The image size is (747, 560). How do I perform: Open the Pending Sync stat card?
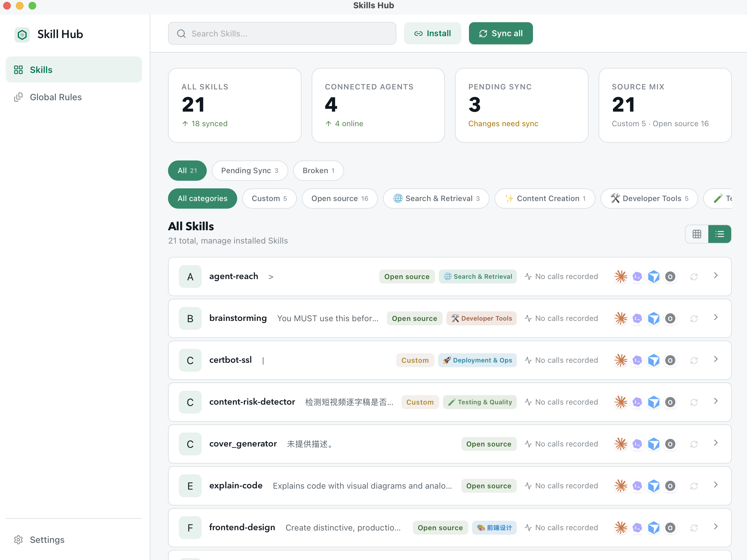click(x=522, y=105)
